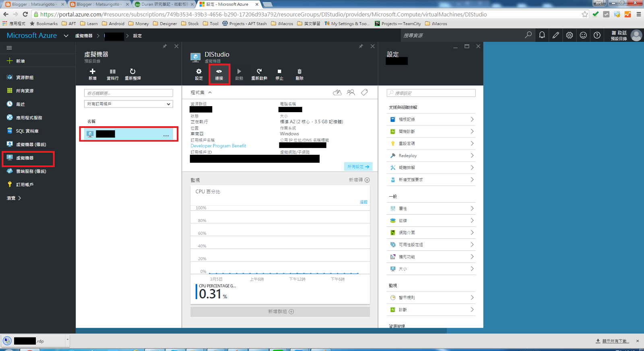
Task: Open notifications bell in top bar
Action: pyautogui.click(x=542, y=35)
